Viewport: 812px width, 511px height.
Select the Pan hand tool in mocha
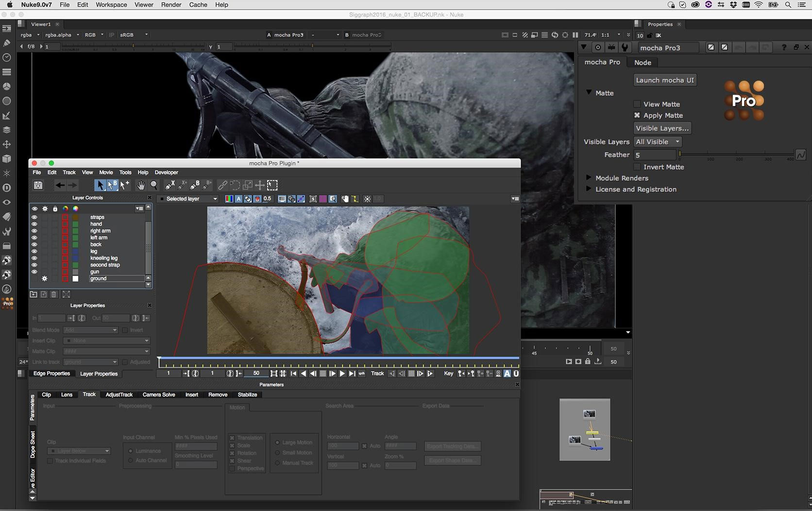point(141,185)
